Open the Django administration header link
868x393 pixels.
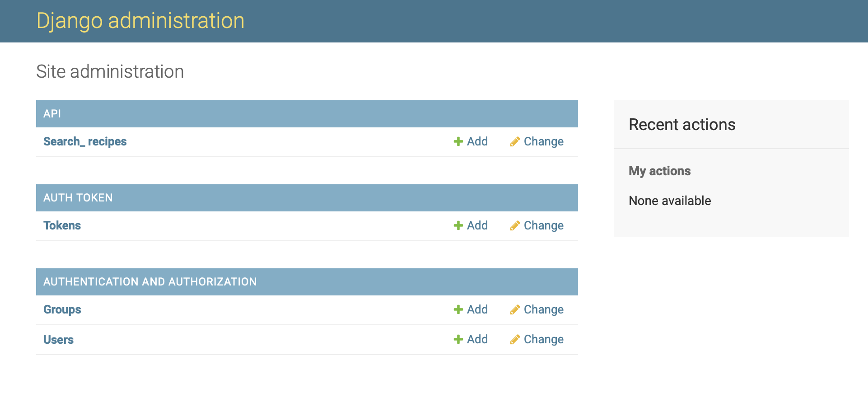click(x=140, y=21)
